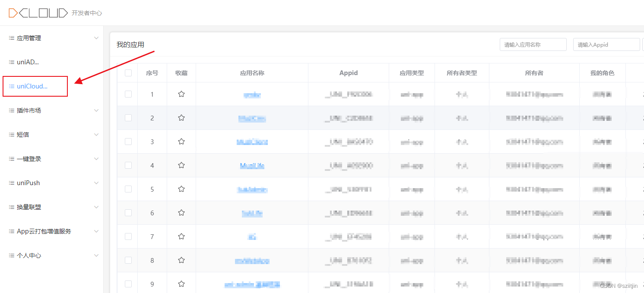644x293 pixels.
Task: Star the app in row 1
Action: 181,94
